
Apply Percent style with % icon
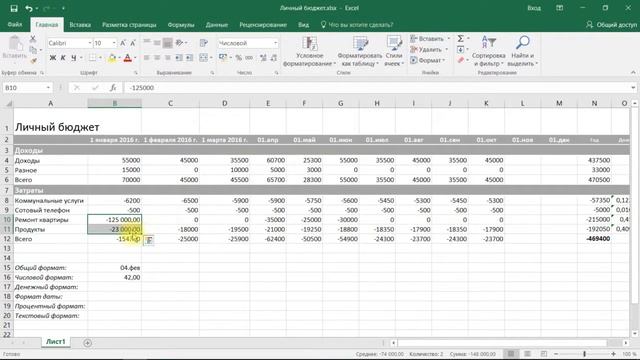click(x=238, y=58)
